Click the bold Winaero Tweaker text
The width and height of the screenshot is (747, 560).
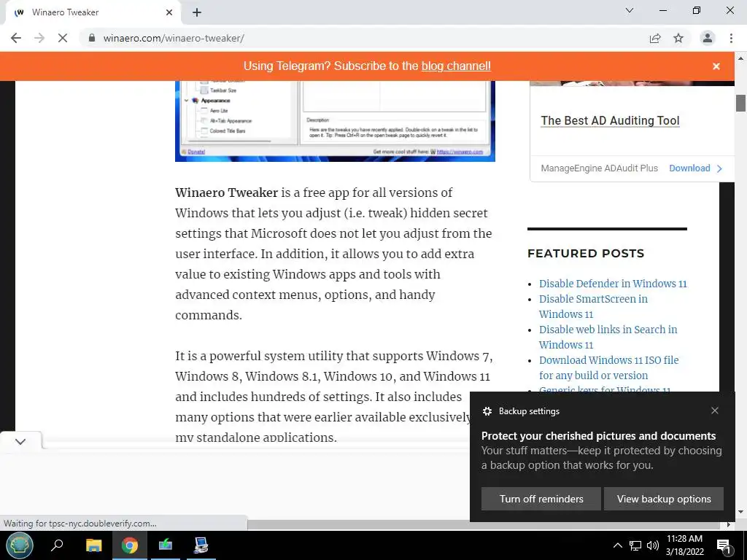click(x=226, y=192)
